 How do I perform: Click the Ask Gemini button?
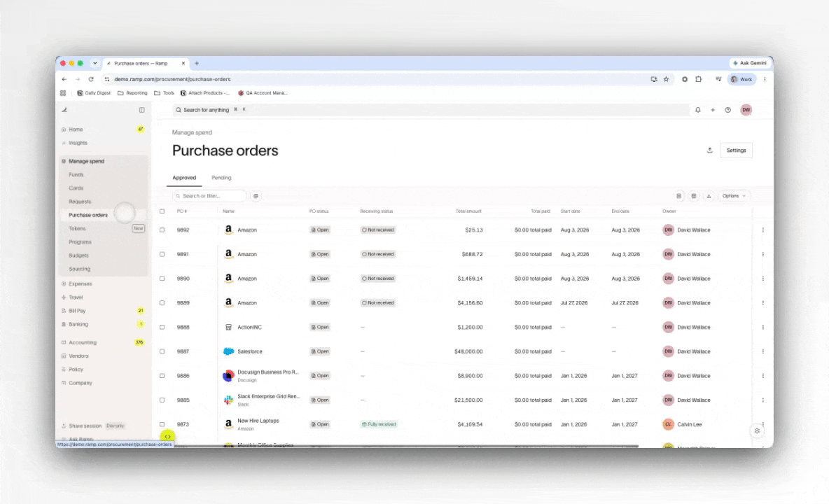tap(749, 63)
